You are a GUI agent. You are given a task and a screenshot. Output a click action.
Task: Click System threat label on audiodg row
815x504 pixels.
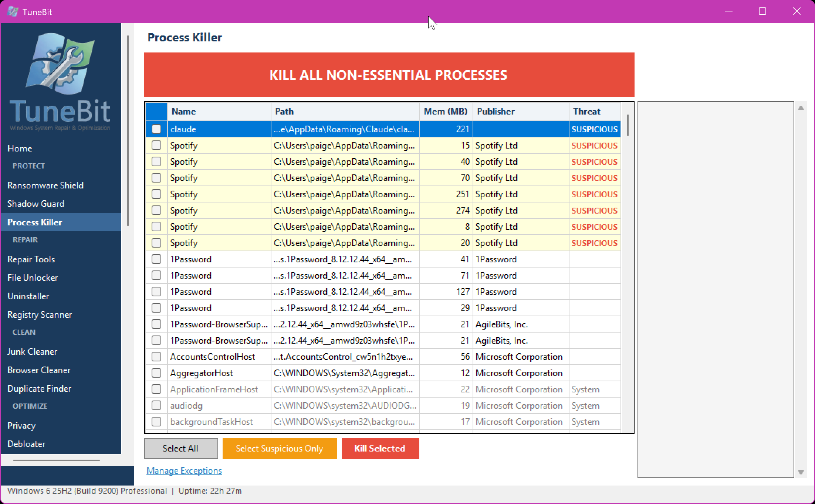pos(586,405)
